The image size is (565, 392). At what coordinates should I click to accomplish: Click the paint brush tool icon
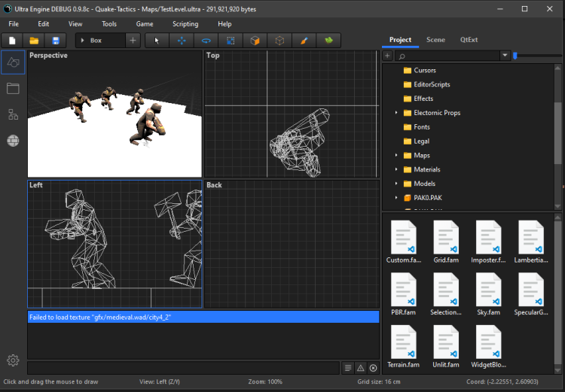coord(304,41)
